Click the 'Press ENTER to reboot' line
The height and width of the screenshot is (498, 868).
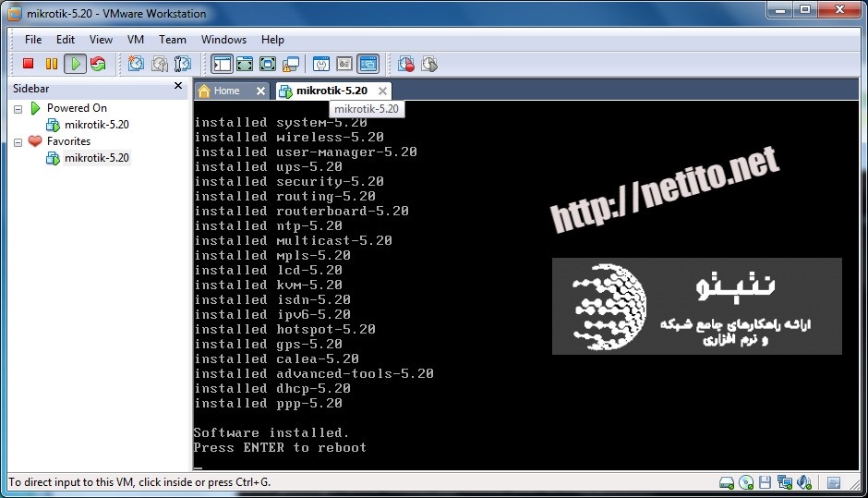pyautogui.click(x=280, y=447)
